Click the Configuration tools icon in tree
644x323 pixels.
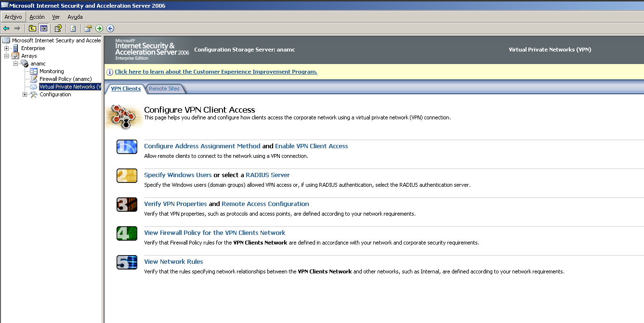(x=33, y=94)
